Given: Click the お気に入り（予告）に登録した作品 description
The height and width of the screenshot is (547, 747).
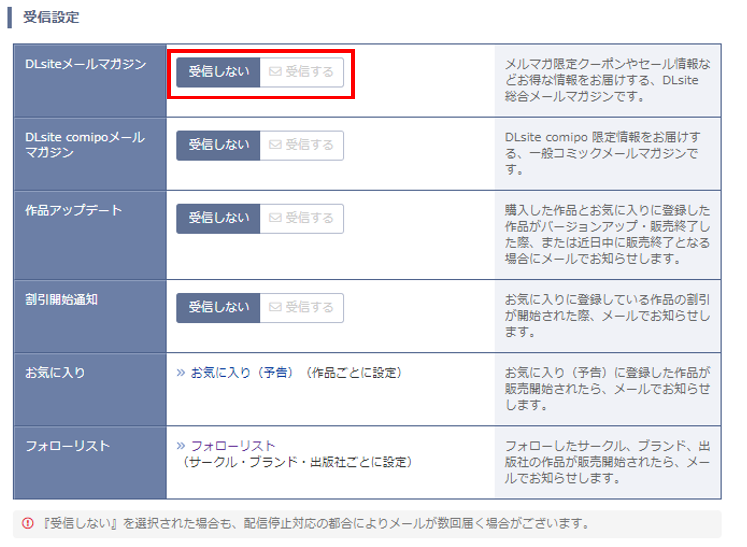Looking at the screenshot, I should click(607, 388).
